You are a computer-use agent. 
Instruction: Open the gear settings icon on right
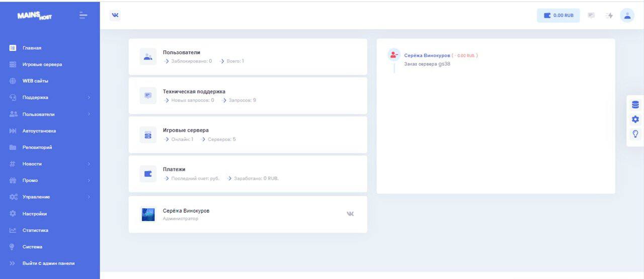click(x=635, y=119)
